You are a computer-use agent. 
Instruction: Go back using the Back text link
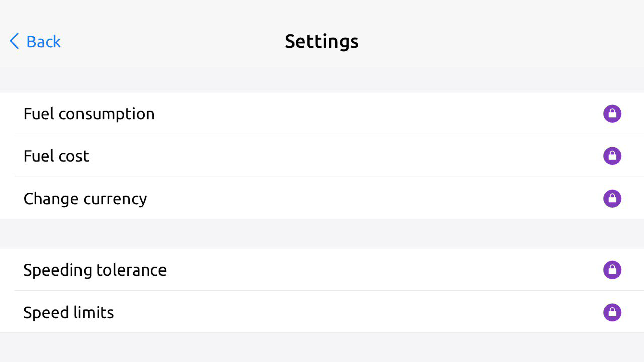(43, 41)
